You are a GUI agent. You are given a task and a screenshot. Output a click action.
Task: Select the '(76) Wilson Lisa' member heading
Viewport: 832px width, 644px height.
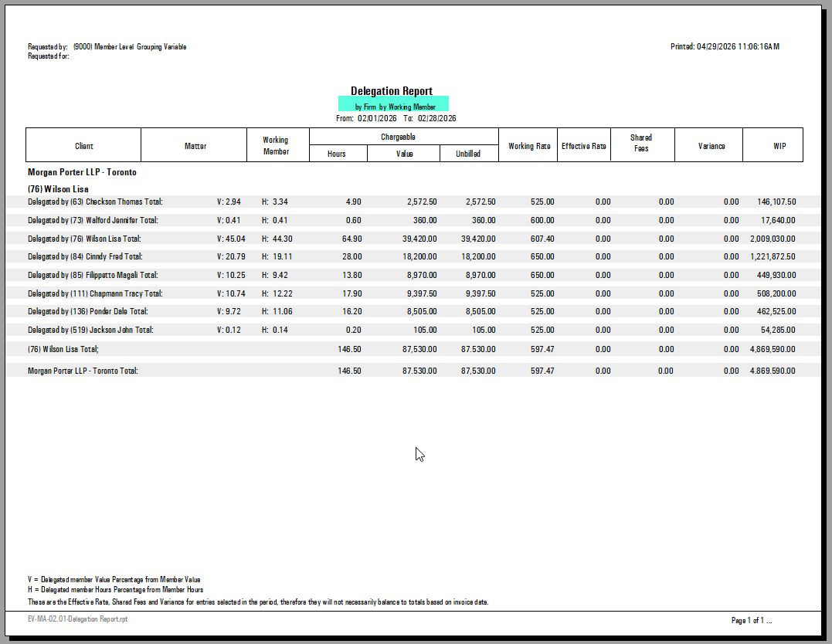(59, 189)
